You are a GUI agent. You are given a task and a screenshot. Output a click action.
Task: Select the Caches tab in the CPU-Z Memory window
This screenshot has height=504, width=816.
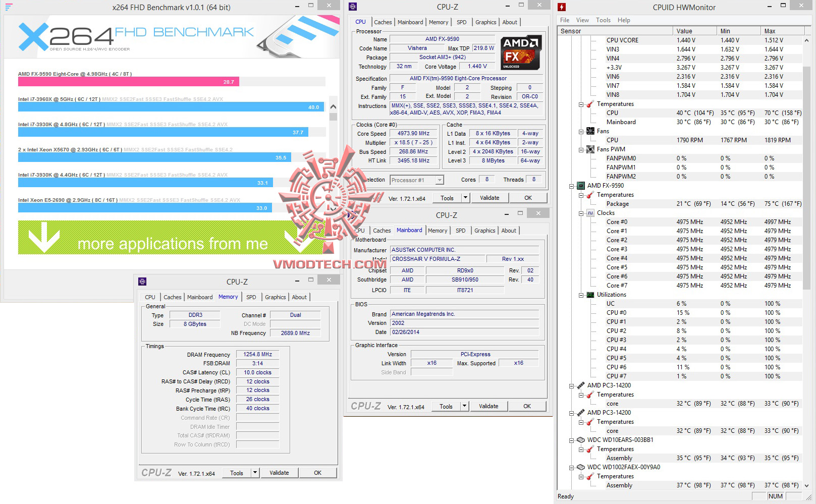173,297
